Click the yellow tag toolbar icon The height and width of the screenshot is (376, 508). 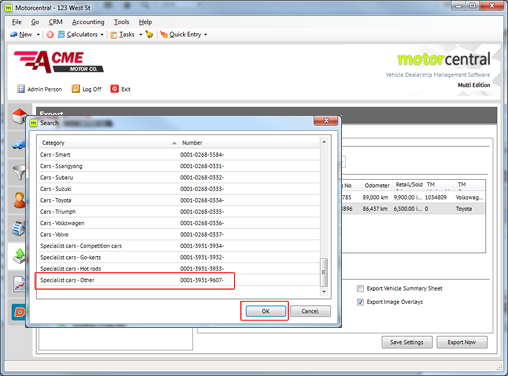coord(149,34)
